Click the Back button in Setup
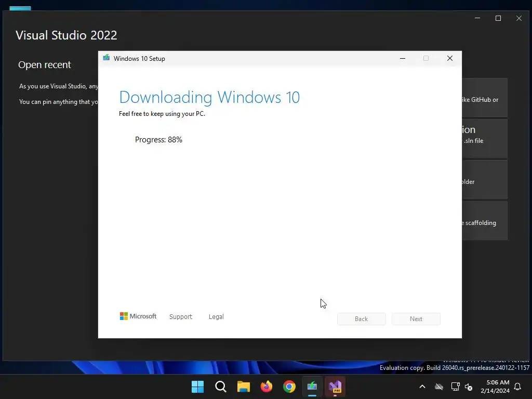 [x=362, y=319]
